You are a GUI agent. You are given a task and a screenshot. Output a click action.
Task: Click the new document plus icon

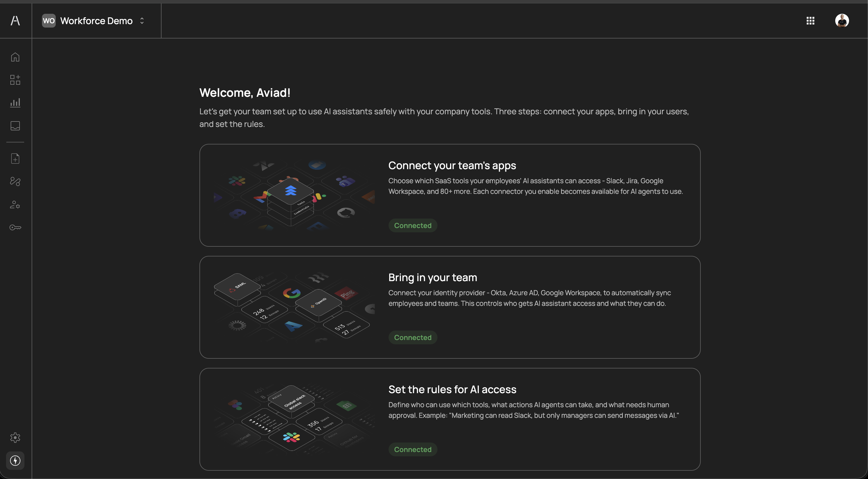pos(15,159)
